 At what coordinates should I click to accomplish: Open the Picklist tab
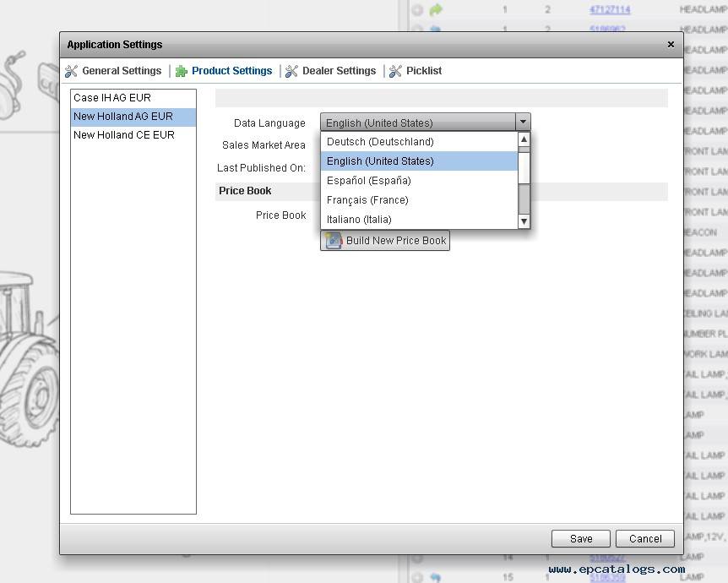423,71
